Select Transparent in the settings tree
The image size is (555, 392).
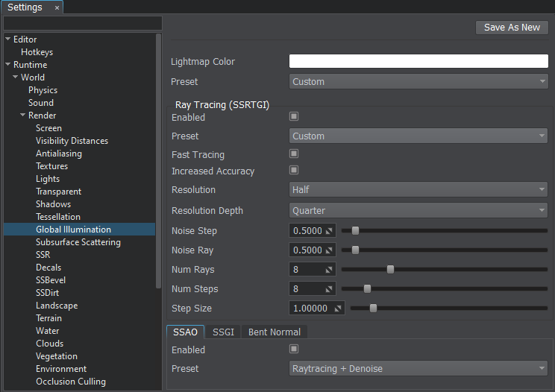tap(58, 192)
